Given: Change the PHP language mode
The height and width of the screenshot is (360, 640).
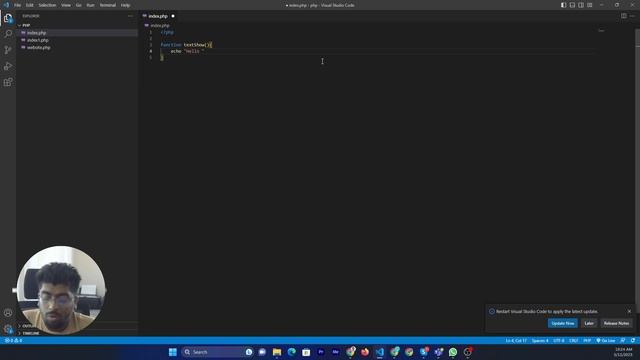Looking at the screenshot, I should click(x=587, y=340).
